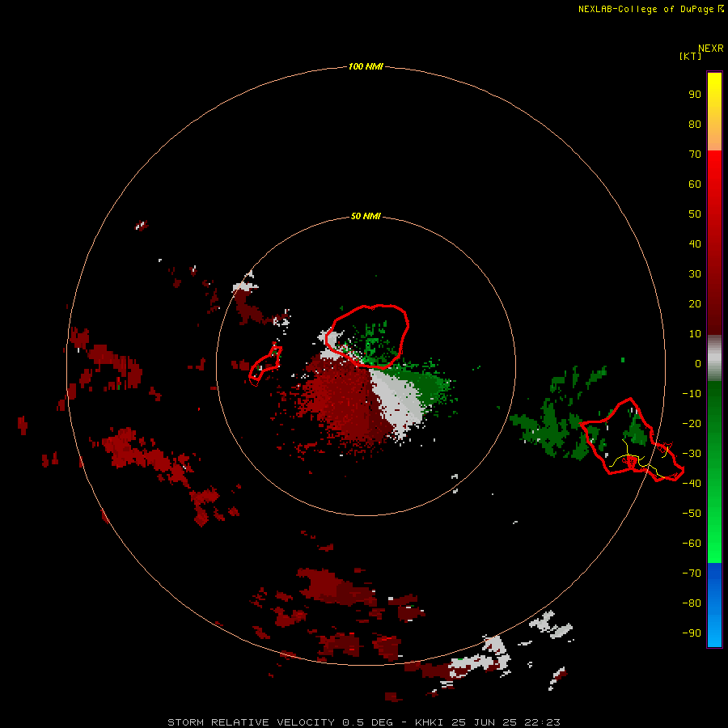Click the -50 value on velocity scale
The width and height of the screenshot is (728, 728).
pyautogui.click(x=692, y=514)
